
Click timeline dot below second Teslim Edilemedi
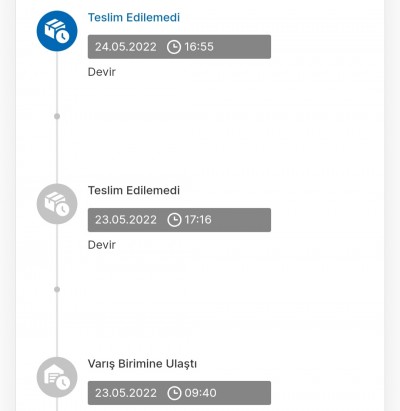click(57, 289)
